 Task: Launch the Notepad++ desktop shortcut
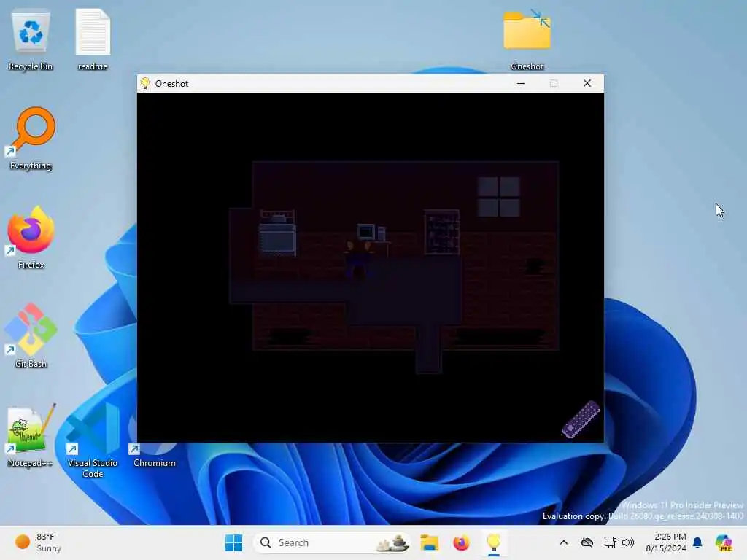[29, 436]
